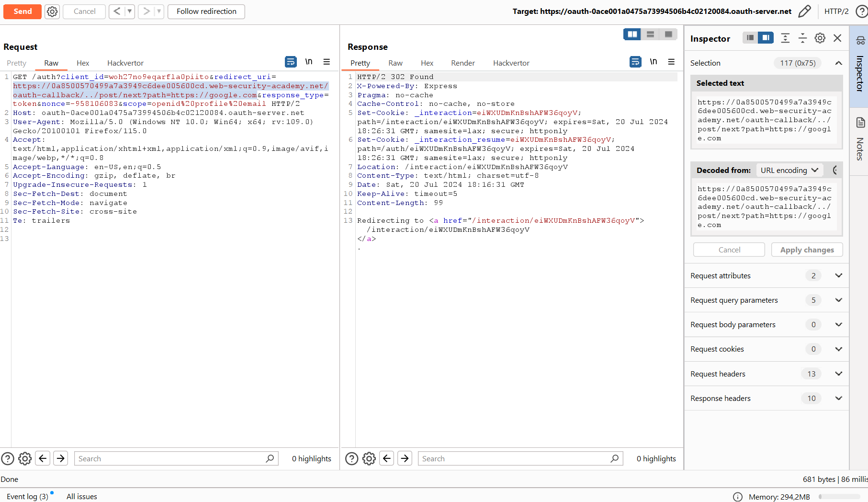This screenshot has height=502, width=868.
Task: Click memory usage info icon
Action: pos(738,497)
